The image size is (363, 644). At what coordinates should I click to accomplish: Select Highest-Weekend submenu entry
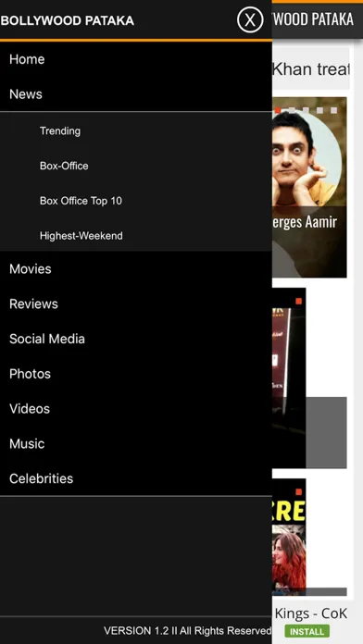click(x=136, y=236)
